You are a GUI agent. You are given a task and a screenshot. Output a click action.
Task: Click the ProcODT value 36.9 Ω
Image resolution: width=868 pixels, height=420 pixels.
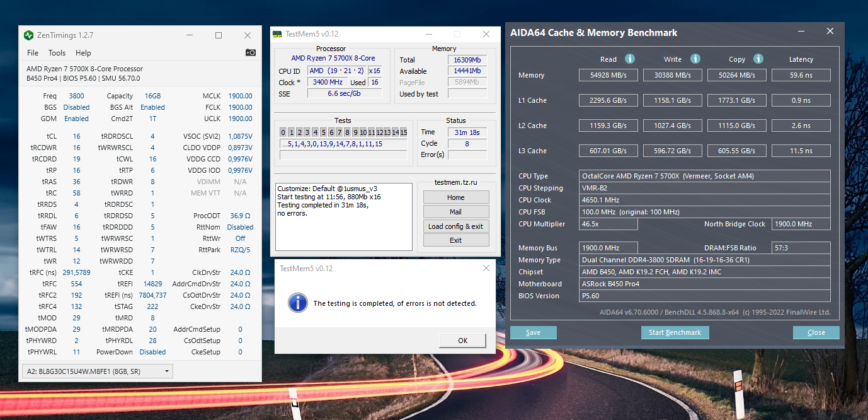tap(241, 216)
